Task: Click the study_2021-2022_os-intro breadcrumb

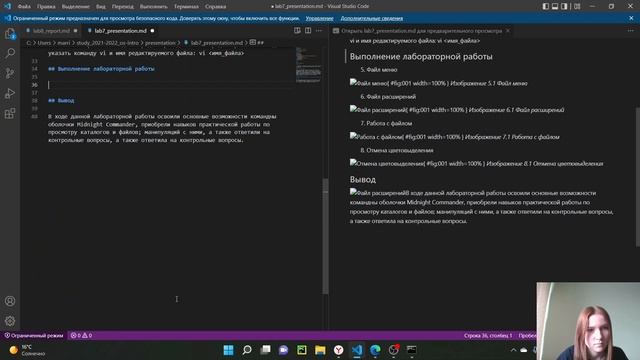Action: (x=108, y=42)
